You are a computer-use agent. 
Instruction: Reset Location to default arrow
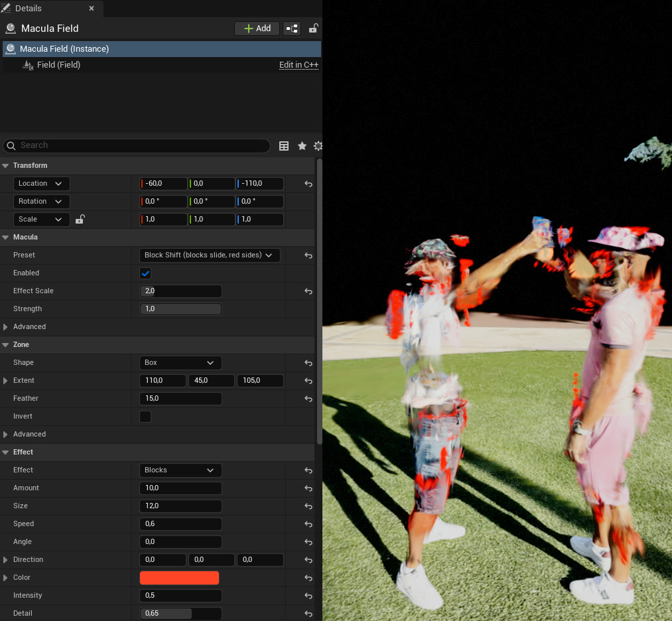[308, 184]
